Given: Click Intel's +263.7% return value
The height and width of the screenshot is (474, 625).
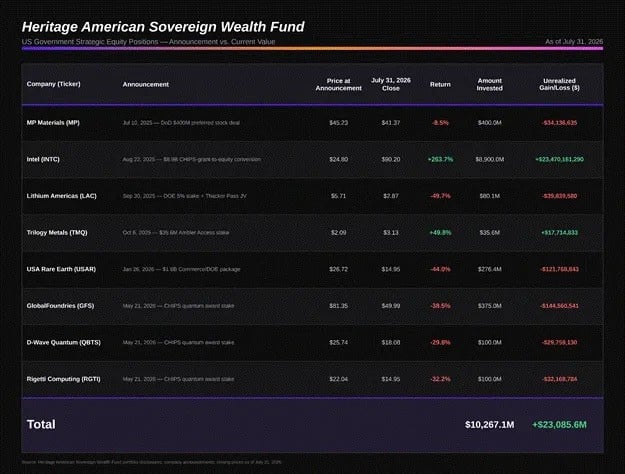Looking at the screenshot, I should pos(440,159).
